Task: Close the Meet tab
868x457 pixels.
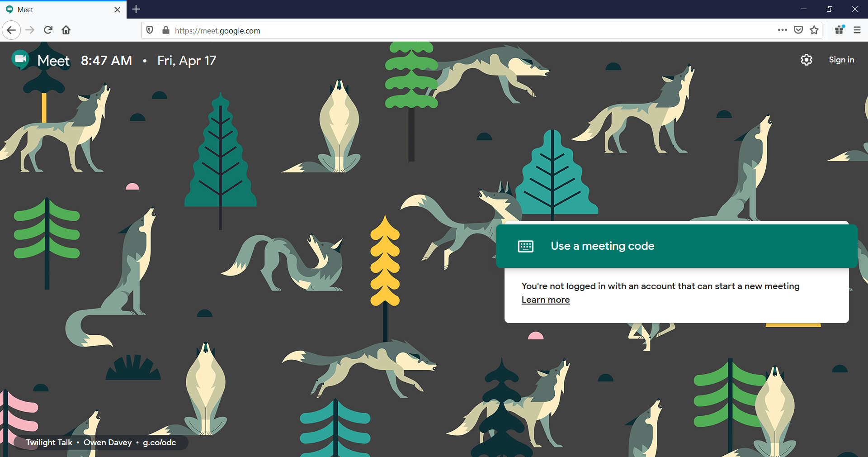Action: tap(117, 10)
